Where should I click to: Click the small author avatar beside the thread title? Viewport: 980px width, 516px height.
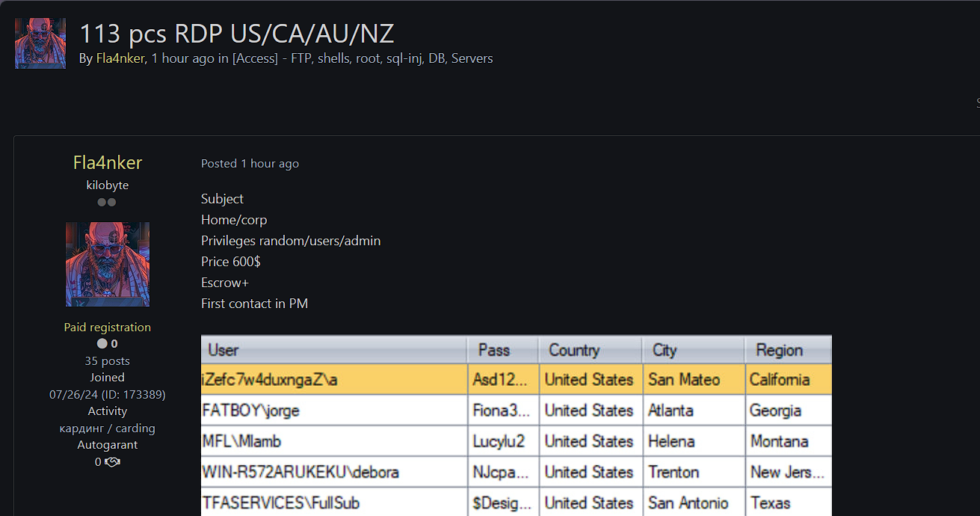coord(40,43)
